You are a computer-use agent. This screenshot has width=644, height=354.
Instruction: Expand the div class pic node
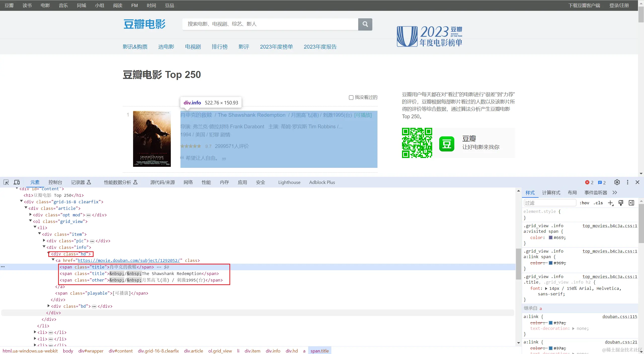click(x=44, y=241)
